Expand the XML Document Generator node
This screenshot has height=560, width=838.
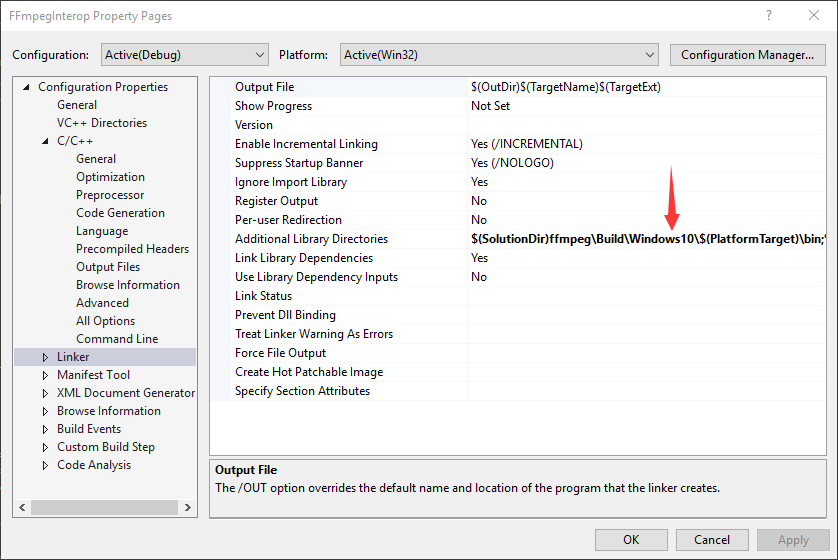pyautogui.click(x=45, y=393)
